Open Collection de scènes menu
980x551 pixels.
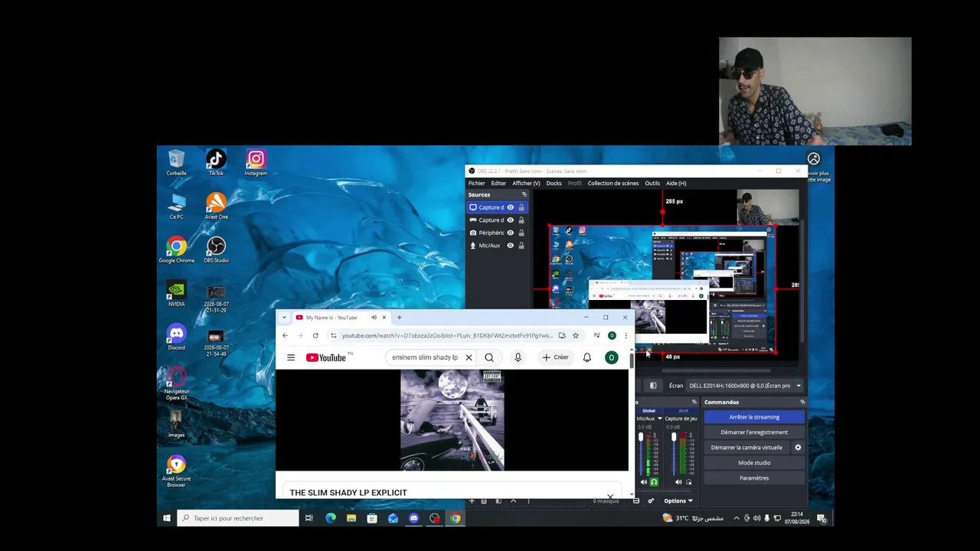(x=613, y=183)
